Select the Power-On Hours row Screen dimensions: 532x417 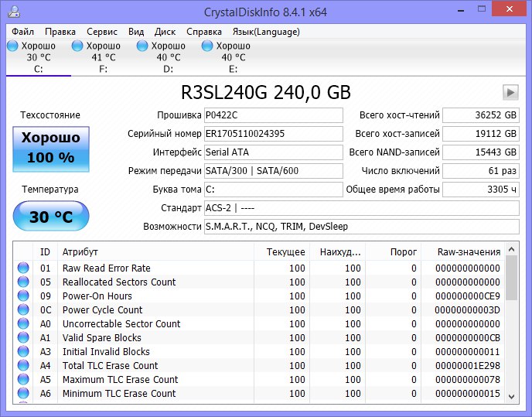(x=259, y=296)
